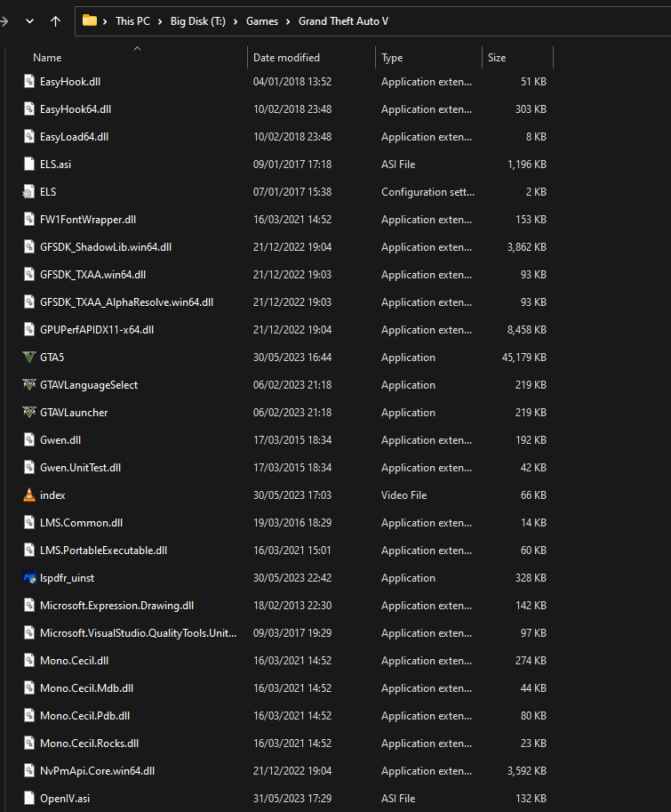Click the Gwen.dll file icon
Image resolution: width=671 pixels, height=812 pixels.
(29, 439)
